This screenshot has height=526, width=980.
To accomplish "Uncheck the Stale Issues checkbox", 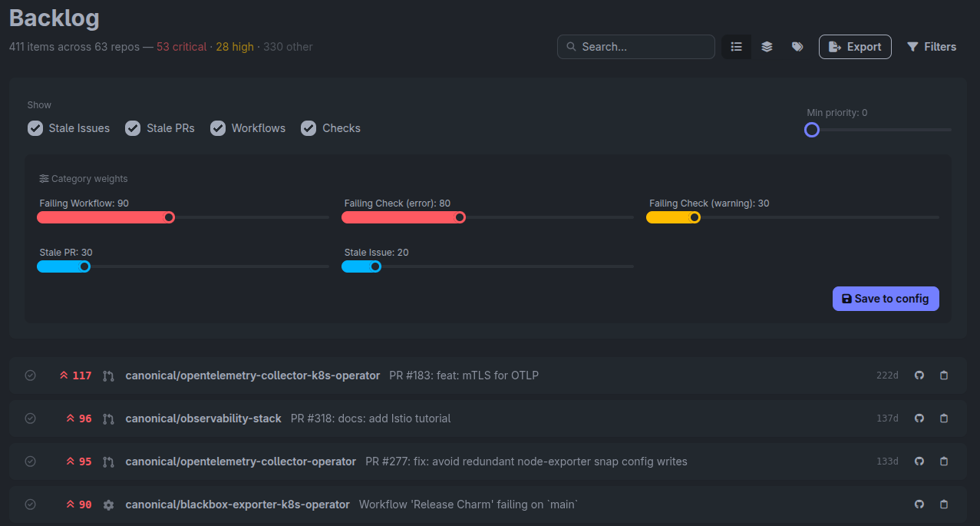I will 35,128.
